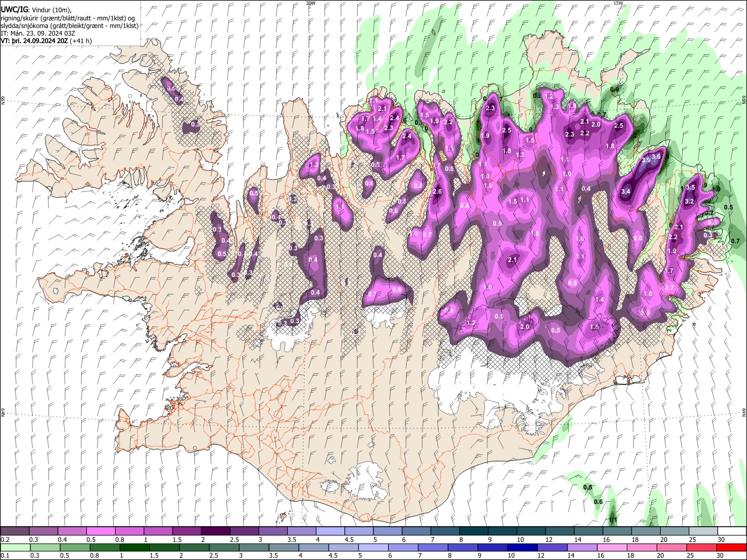Screen dimensions: 747x560
Task: Click the '0.2' label on the snow scale
Action: (5, 540)
